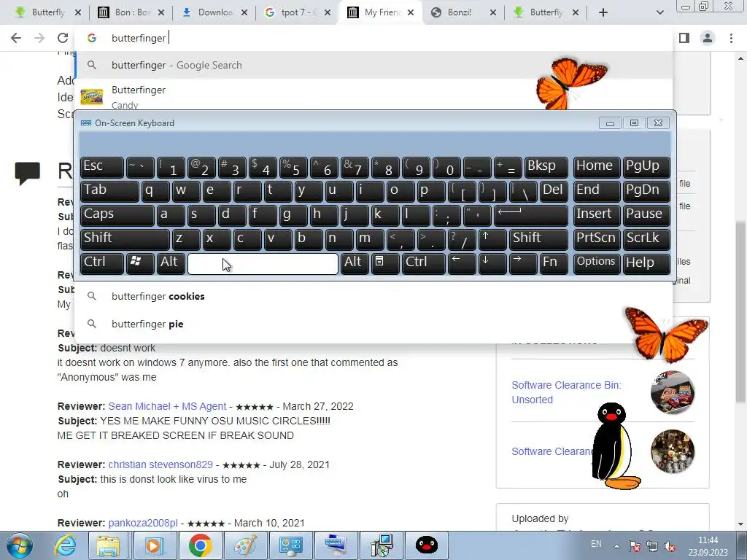Open Options on the On-Screen Keyboard
The image size is (747, 560).
coord(597,263)
